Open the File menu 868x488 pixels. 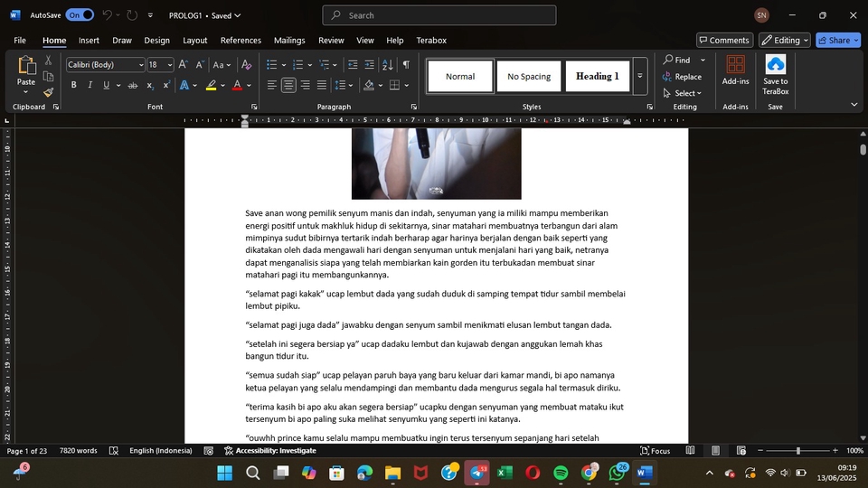coord(20,41)
